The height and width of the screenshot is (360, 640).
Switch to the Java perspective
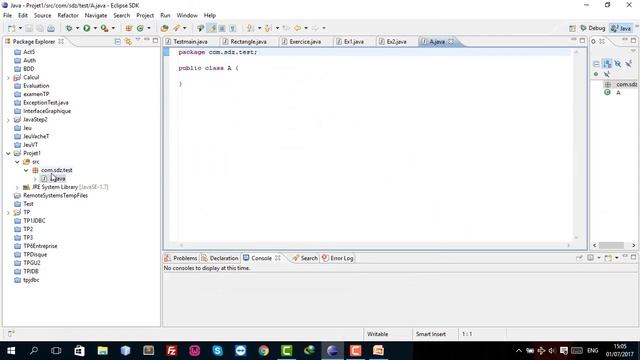coord(620,28)
